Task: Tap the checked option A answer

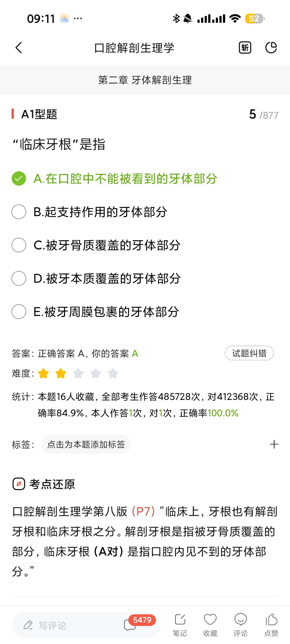Action: (x=125, y=179)
